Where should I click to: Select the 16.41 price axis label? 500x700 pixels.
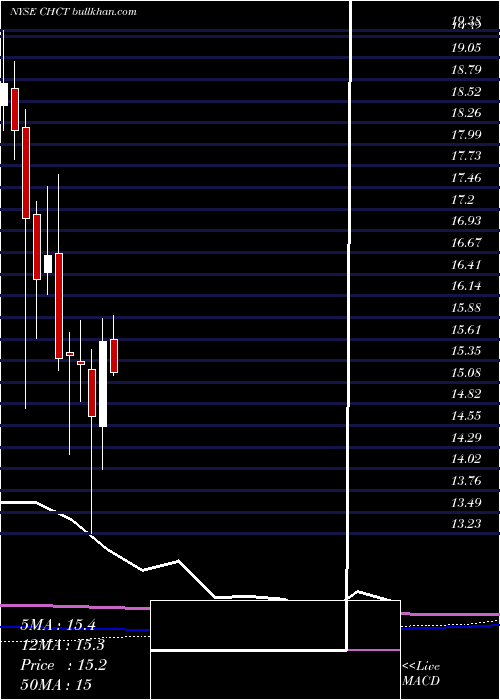tap(466, 264)
